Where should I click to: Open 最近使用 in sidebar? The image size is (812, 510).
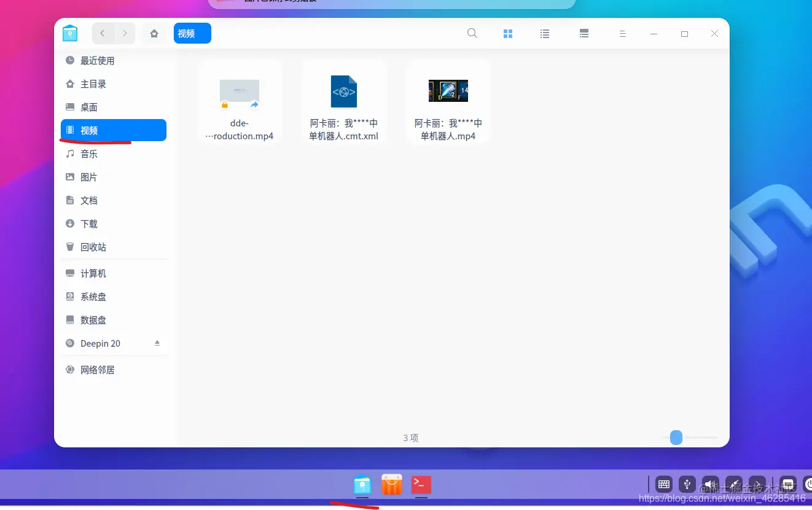coord(114,61)
